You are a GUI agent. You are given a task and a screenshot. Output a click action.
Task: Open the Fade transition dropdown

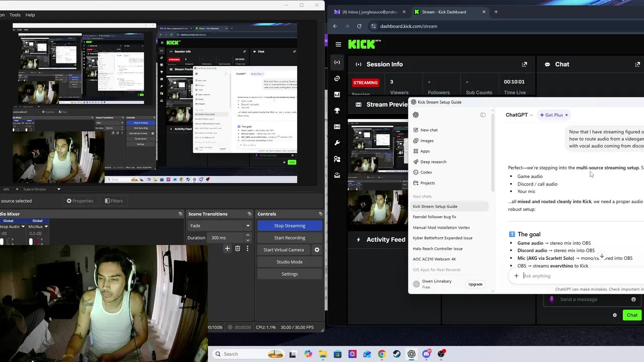click(x=219, y=226)
